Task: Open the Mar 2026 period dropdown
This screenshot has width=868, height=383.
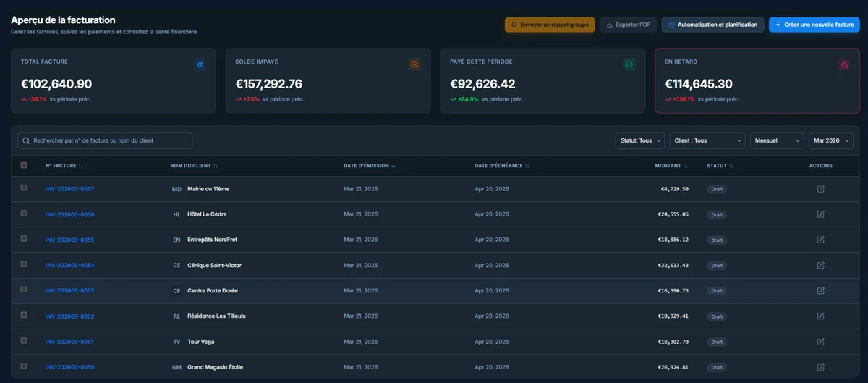Action: [x=830, y=140]
